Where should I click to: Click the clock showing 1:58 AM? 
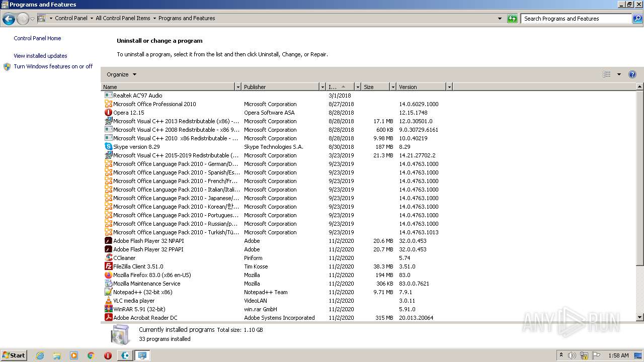(x=618, y=355)
